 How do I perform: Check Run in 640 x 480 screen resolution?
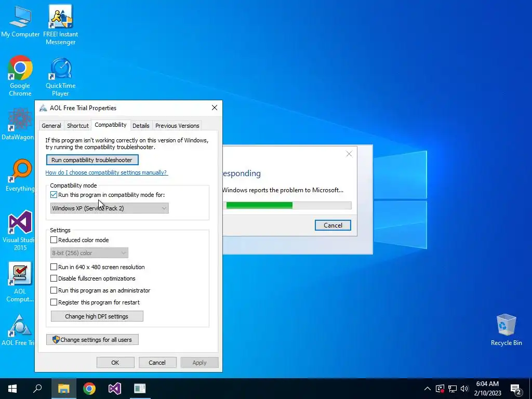click(54, 267)
